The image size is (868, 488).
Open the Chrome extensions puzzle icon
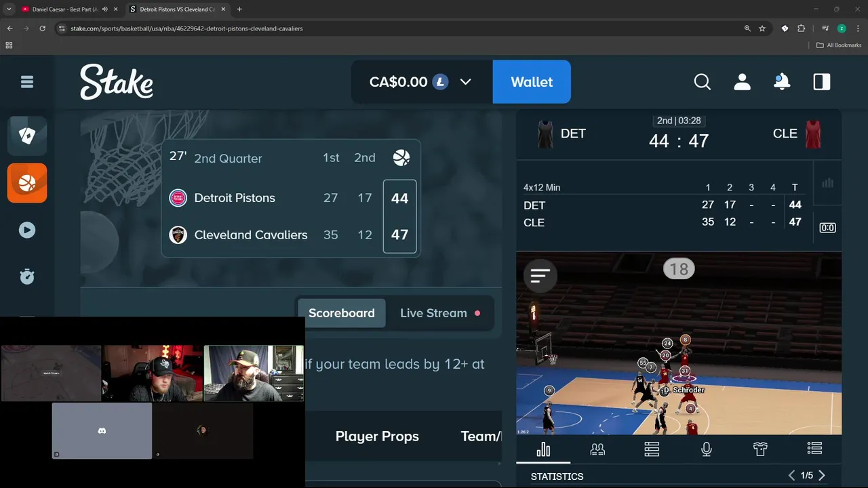tap(802, 28)
